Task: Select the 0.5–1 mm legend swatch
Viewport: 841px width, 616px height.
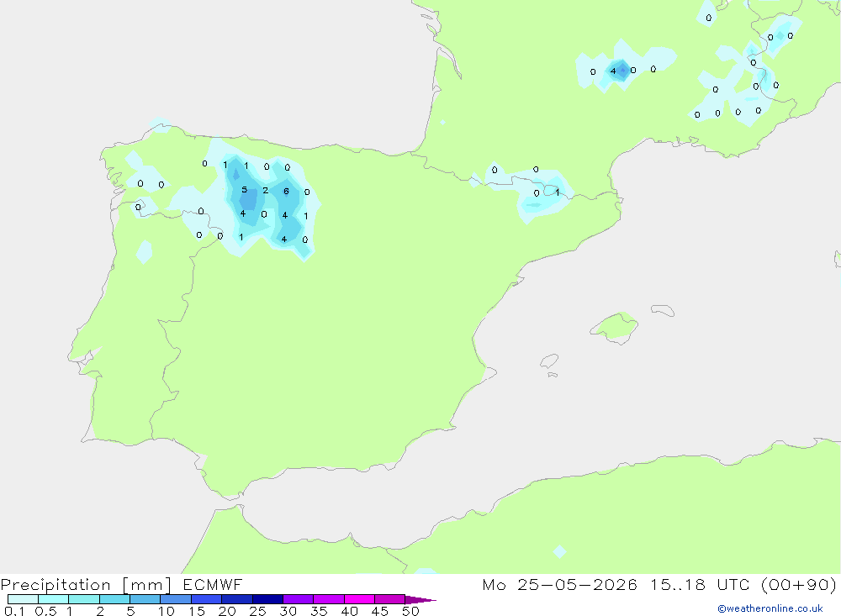Action: coord(53,599)
